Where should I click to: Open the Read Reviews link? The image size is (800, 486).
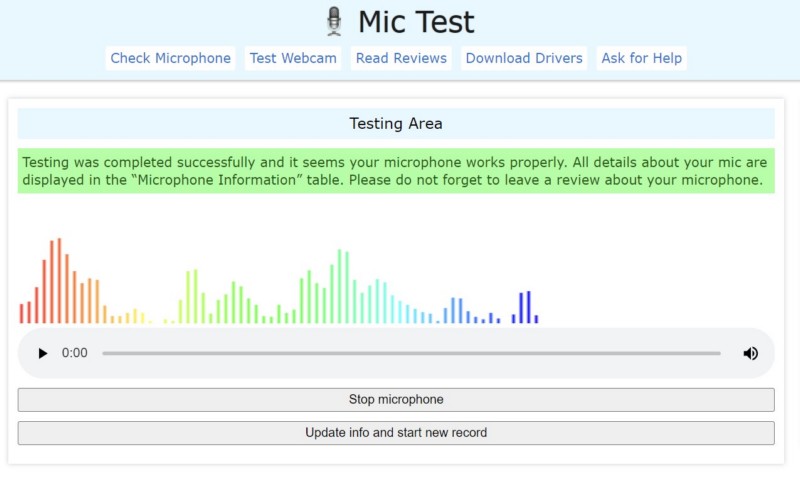tap(401, 58)
